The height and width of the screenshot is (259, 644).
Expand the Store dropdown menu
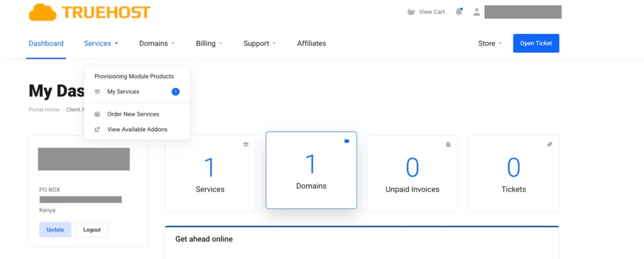click(490, 43)
